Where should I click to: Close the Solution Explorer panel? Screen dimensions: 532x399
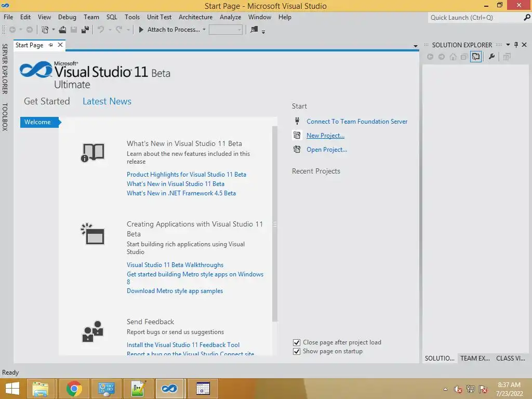point(524,45)
